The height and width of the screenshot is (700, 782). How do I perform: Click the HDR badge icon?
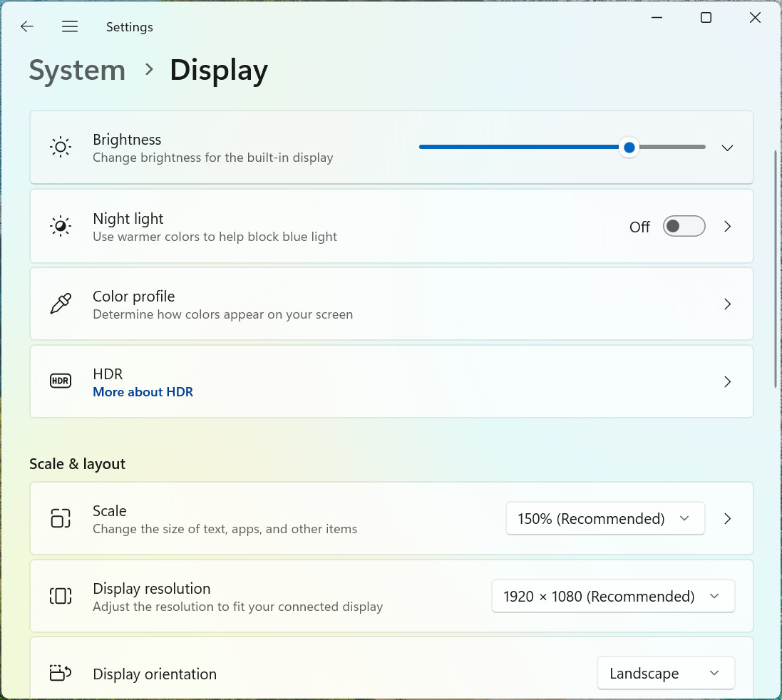tap(61, 381)
